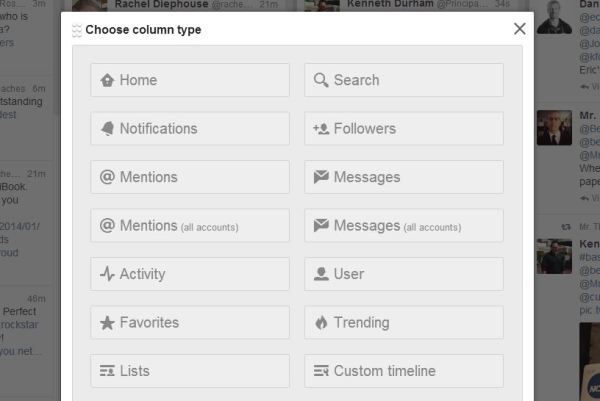This screenshot has height=401, width=600.
Task: Click the Activity pulse icon
Action: tap(107, 274)
